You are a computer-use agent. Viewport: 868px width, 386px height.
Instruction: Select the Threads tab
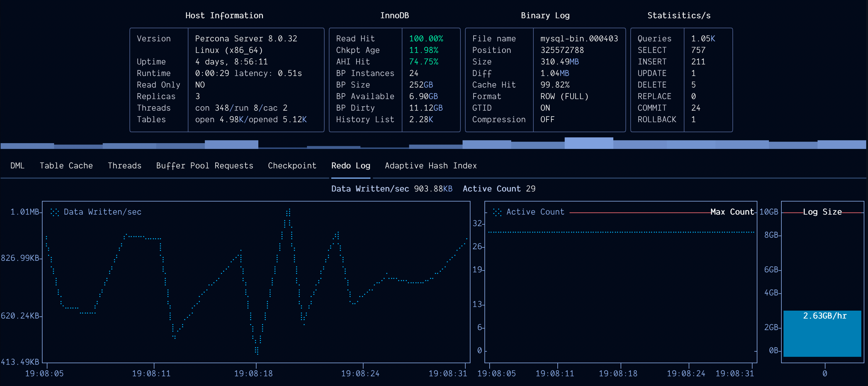(124, 166)
